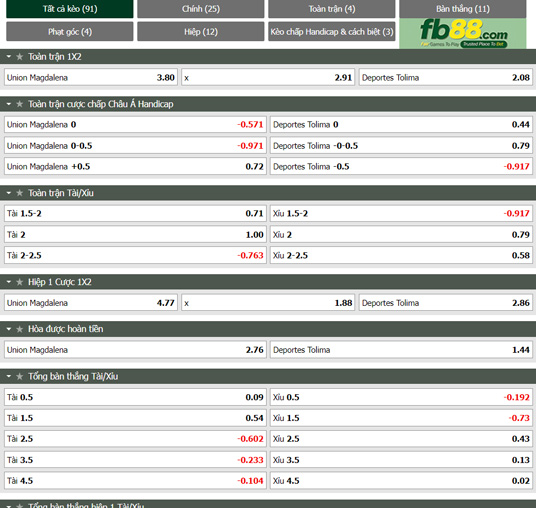Switch to the Phạt góc (4) tab
536x508 pixels.
70,31
